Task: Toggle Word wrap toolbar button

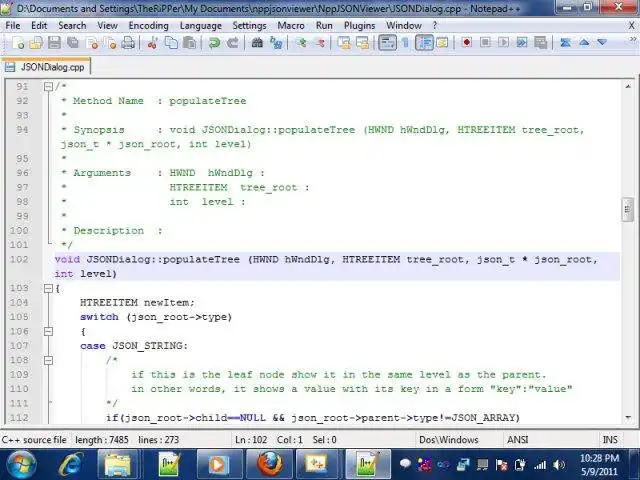Action: pos(387,42)
